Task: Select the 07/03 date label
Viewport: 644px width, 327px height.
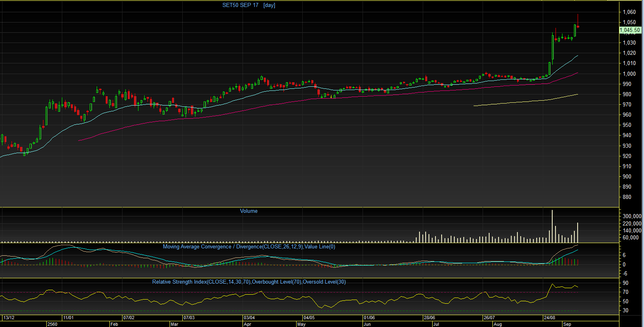Action: point(189,318)
